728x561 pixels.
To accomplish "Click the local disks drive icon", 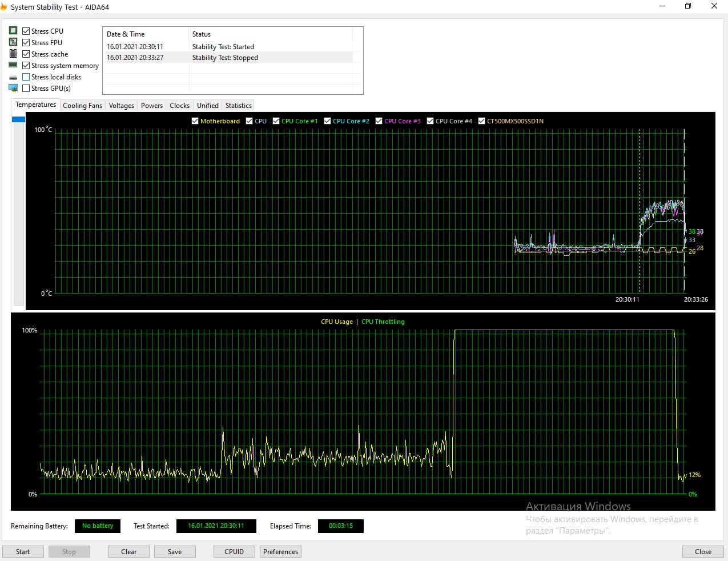I will click(13, 77).
